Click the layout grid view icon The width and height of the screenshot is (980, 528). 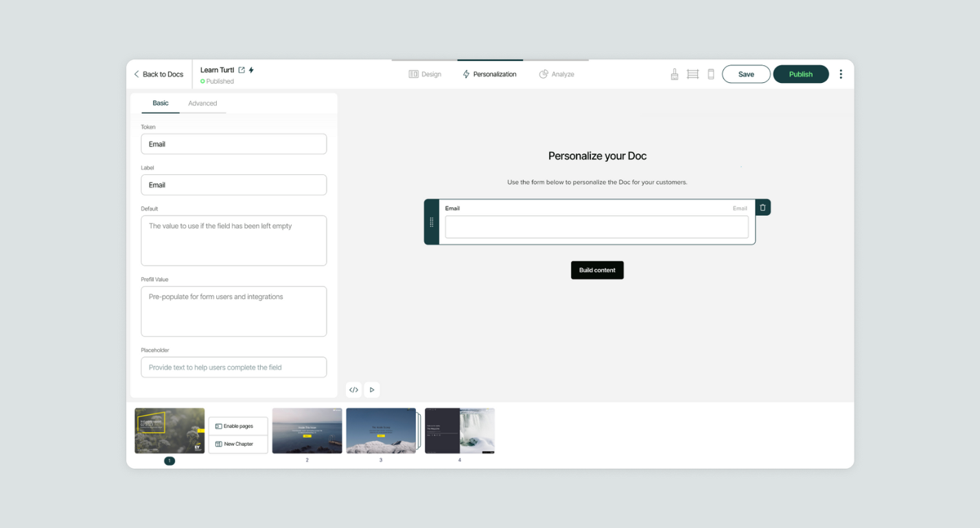692,74
